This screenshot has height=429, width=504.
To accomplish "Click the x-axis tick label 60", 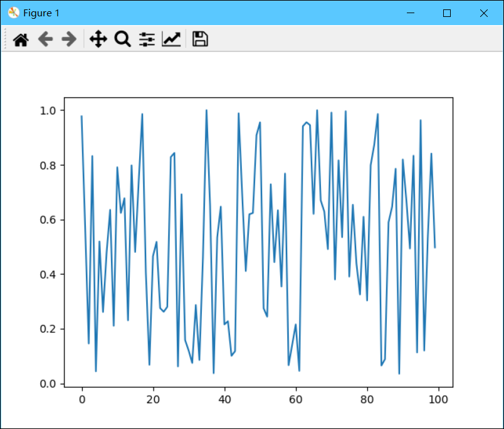I will pyautogui.click(x=296, y=400).
